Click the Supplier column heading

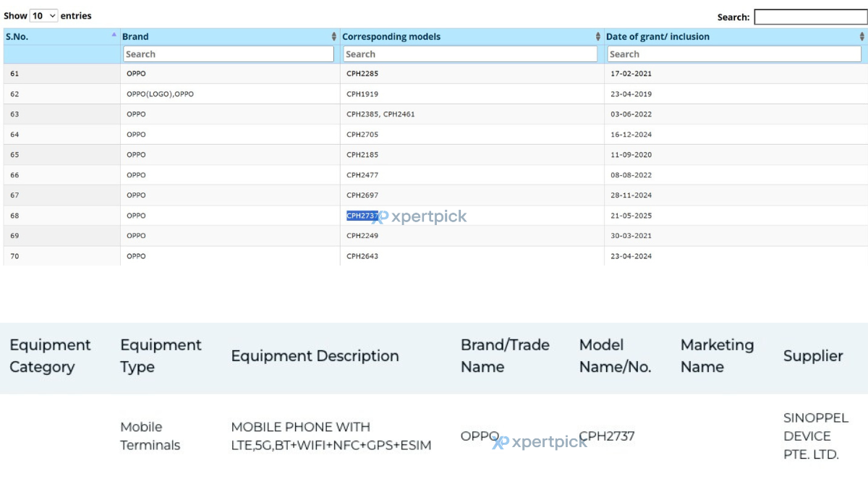pos(813,356)
